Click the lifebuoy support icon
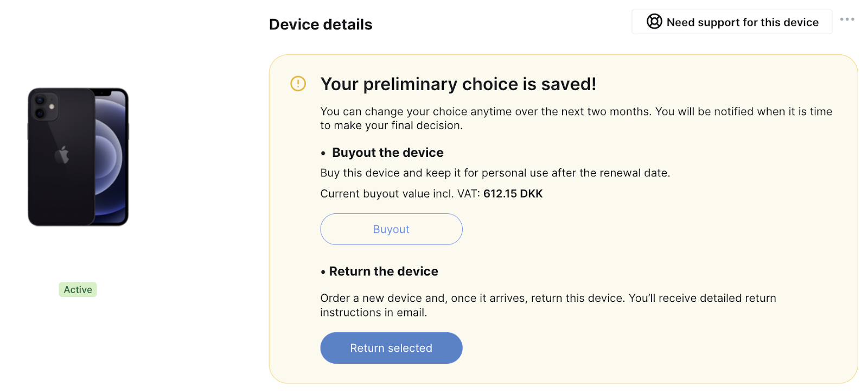The height and width of the screenshot is (392, 868). 654,22
